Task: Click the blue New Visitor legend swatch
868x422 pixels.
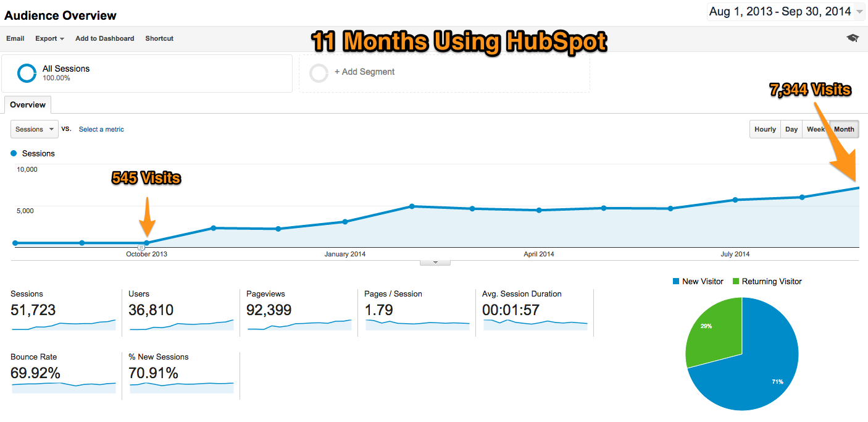Action: (675, 281)
